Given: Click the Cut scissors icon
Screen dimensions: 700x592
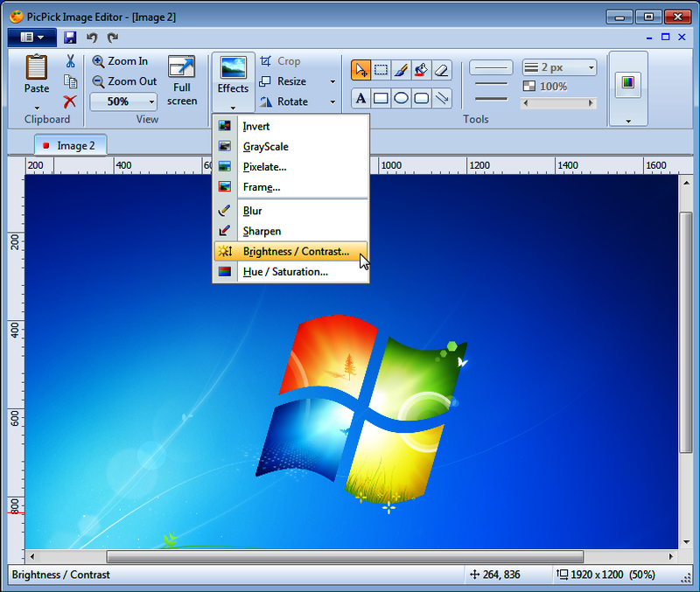Looking at the screenshot, I should tap(70, 61).
